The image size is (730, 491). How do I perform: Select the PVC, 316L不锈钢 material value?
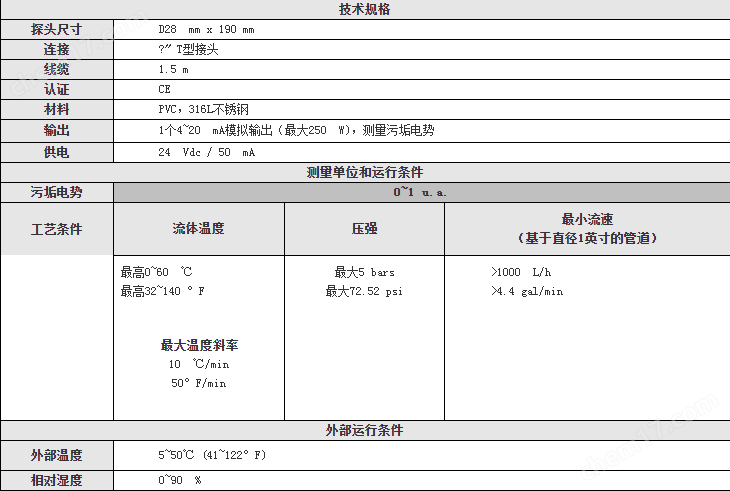click(203, 109)
